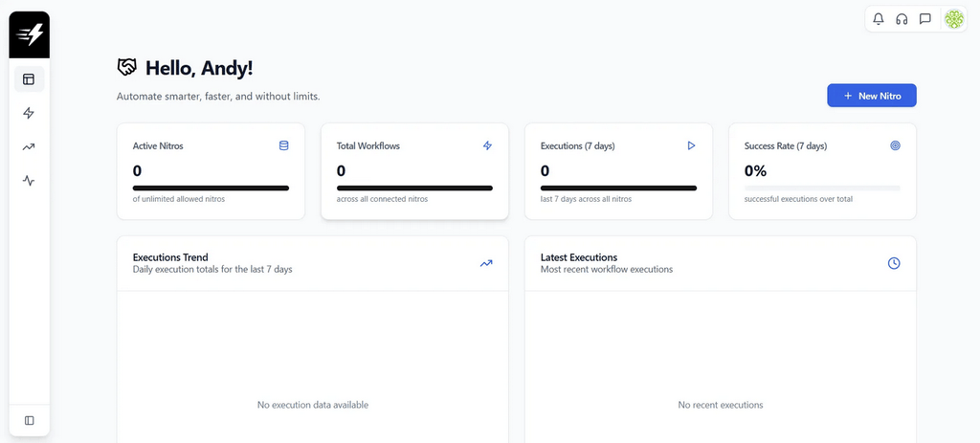
Task: Open notifications bell icon
Action: pyautogui.click(x=879, y=18)
